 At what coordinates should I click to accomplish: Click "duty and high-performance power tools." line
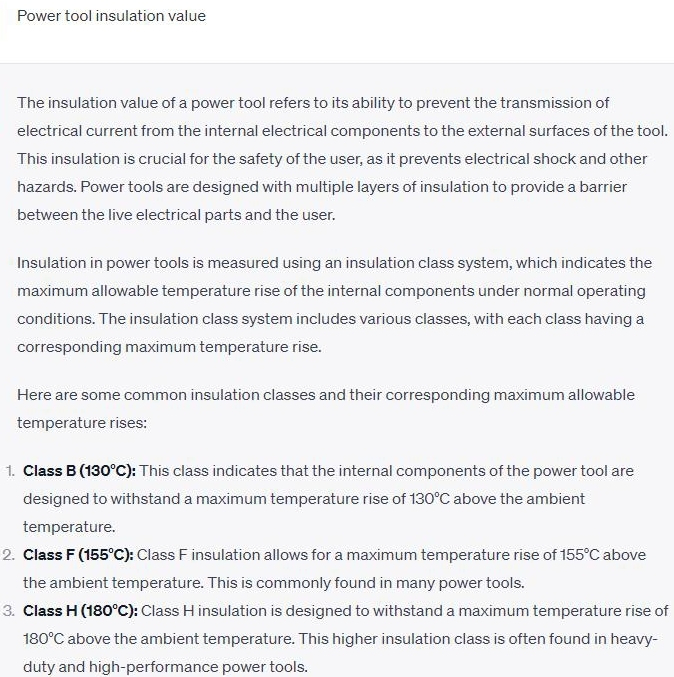click(x=165, y=667)
